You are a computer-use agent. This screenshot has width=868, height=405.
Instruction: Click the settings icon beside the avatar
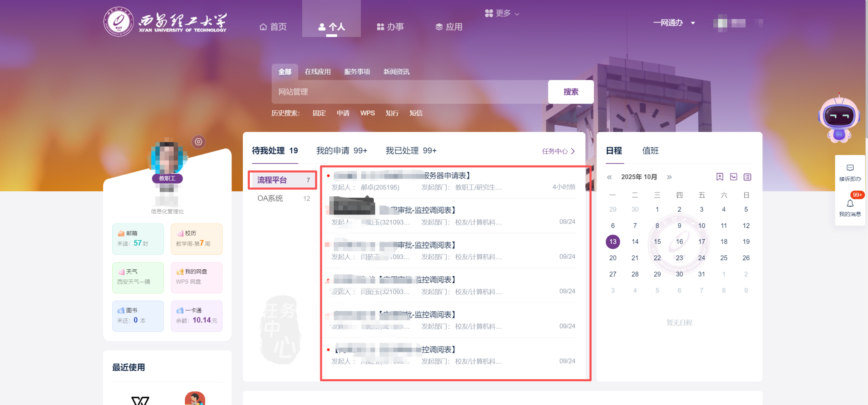(x=198, y=142)
